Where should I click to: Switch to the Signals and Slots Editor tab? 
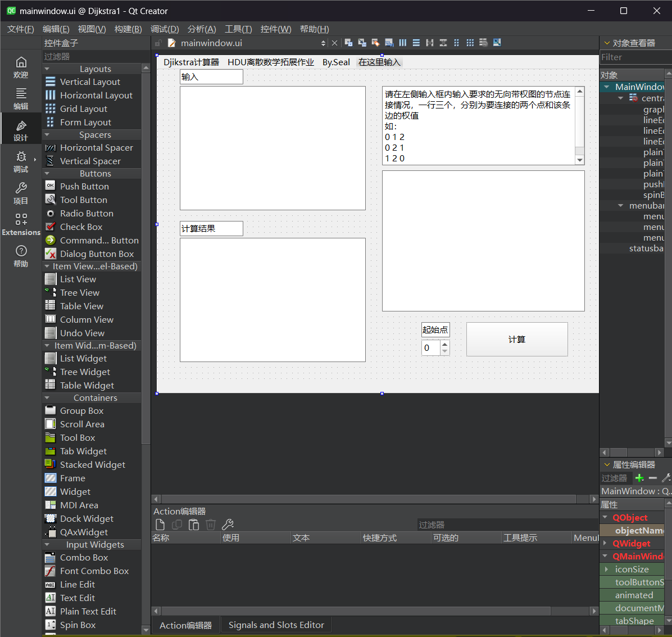pyautogui.click(x=276, y=625)
